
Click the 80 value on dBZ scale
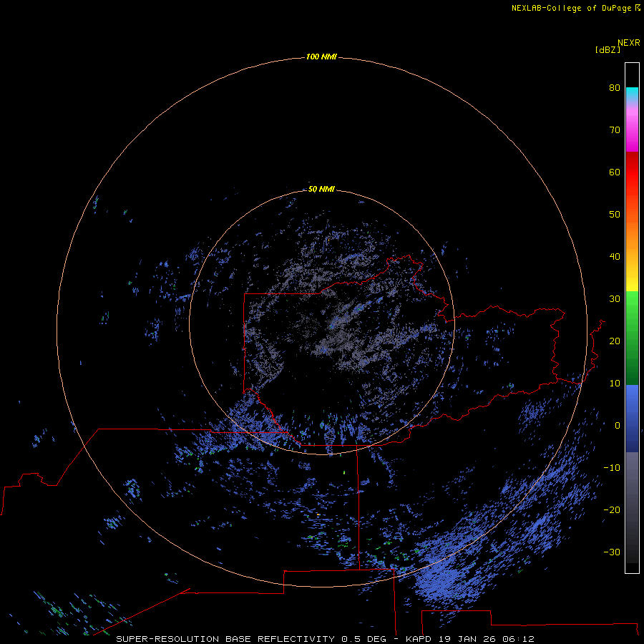click(x=615, y=87)
